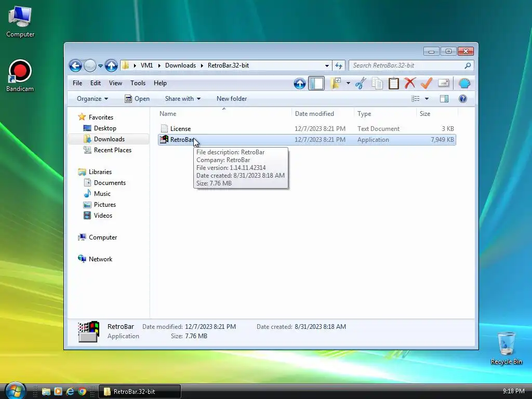Click the Cut scissors icon
This screenshot has height=399, width=532.
pos(361,83)
